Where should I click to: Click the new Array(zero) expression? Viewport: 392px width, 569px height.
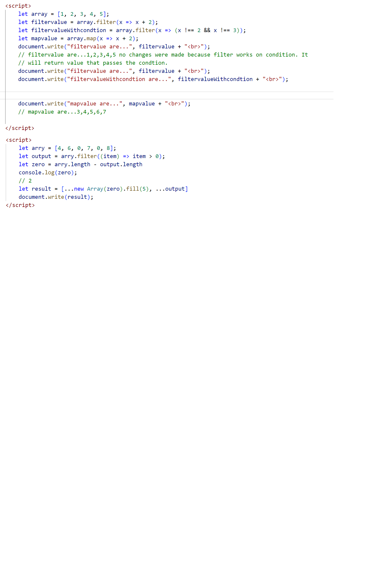(x=98, y=189)
